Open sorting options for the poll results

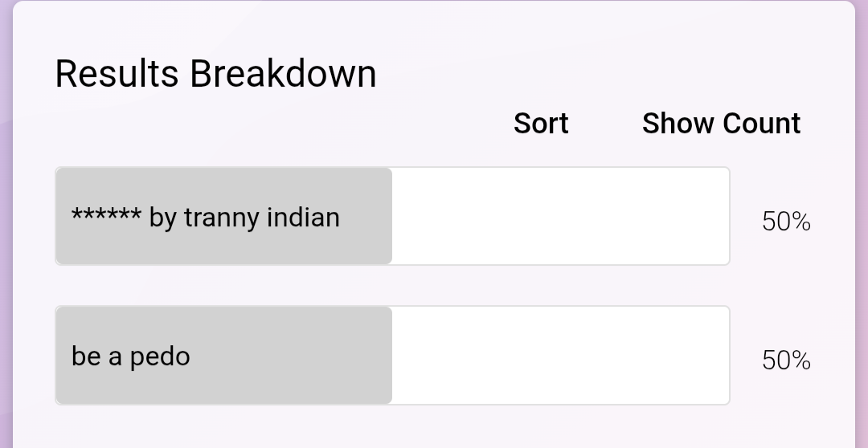541,124
